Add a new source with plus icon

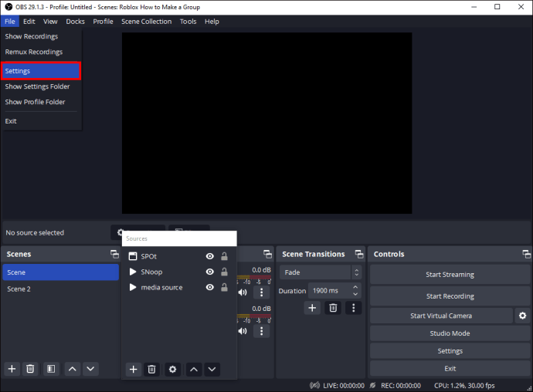tap(133, 370)
